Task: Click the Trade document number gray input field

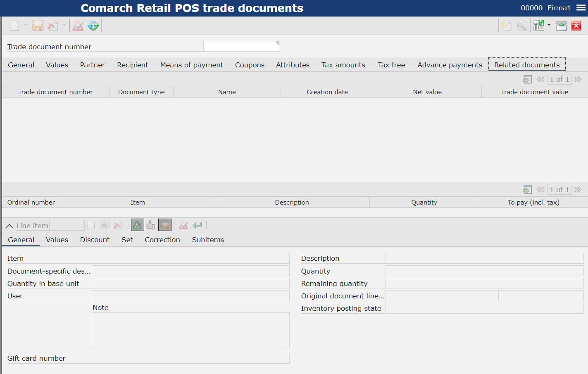Action: pos(148,46)
